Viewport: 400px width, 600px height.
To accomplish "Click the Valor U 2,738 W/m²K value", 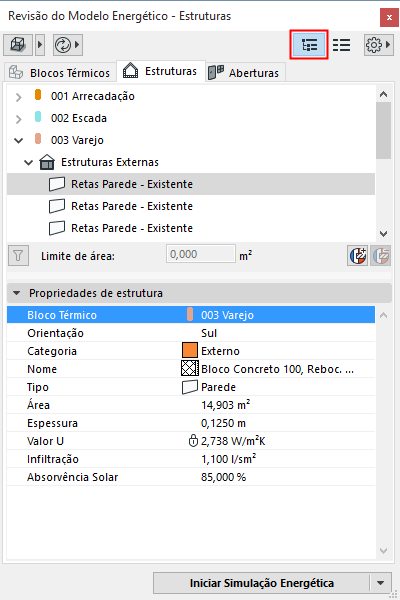I will pyautogui.click(x=233, y=441).
